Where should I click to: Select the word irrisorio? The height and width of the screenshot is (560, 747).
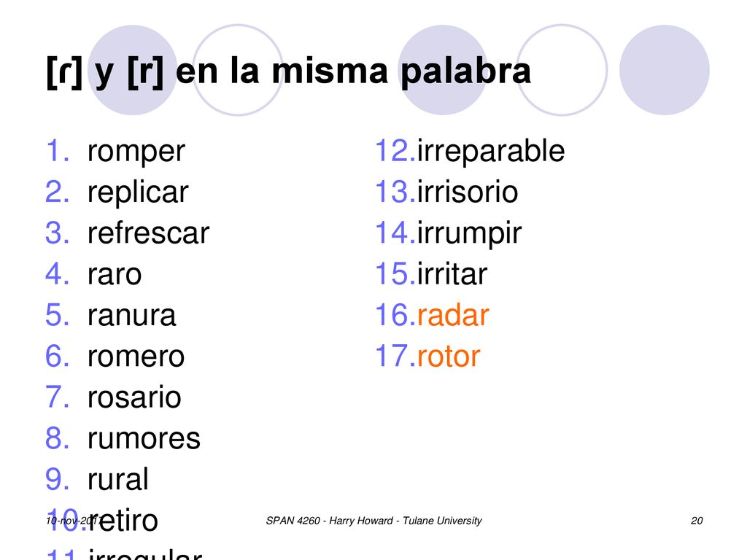[x=468, y=192]
